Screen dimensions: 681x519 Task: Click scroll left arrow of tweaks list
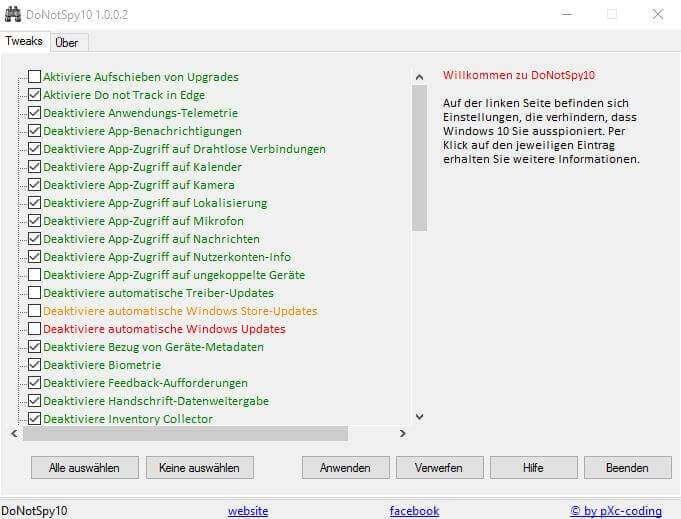click(15, 433)
